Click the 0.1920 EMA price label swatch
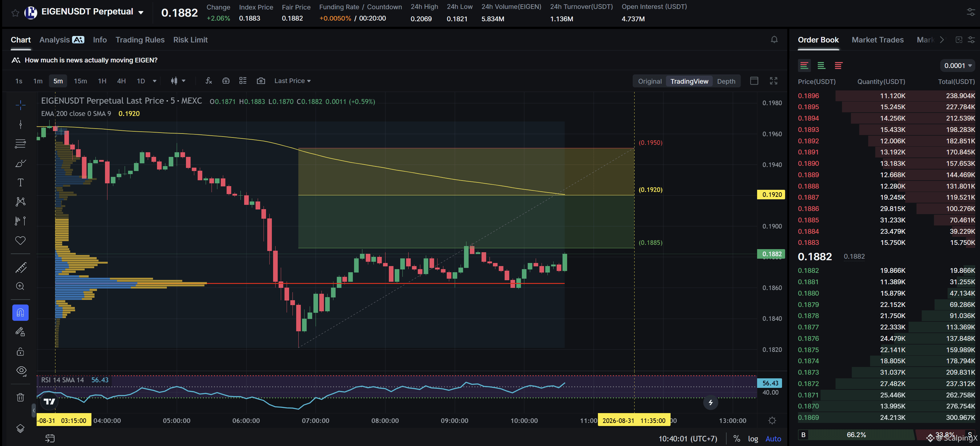The width and height of the screenshot is (980, 446). [772, 195]
